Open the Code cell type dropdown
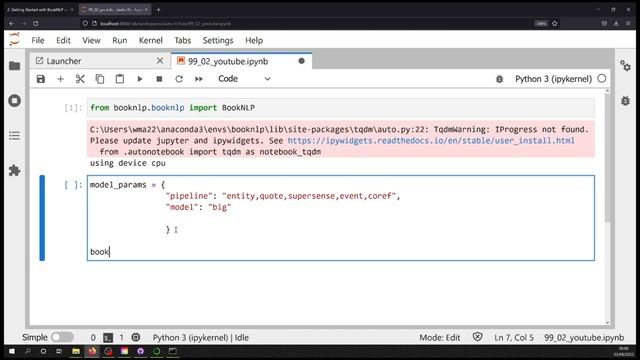This screenshot has width=640, height=360. coord(244,79)
